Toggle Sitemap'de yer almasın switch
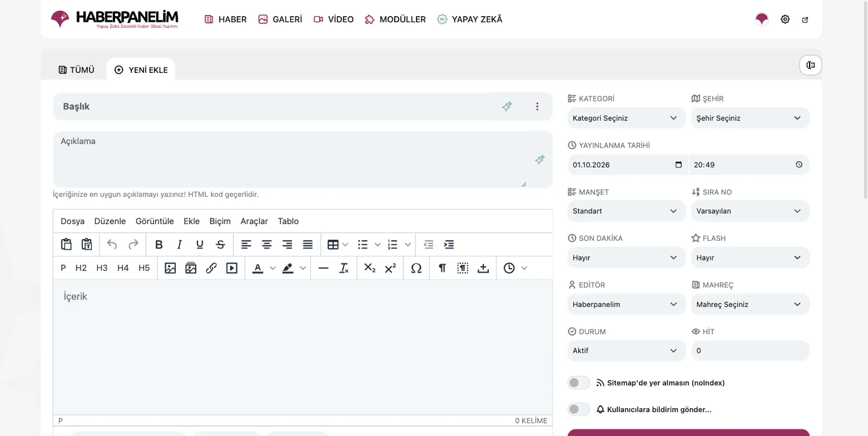The width and height of the screenshot is (868, 436). 579,383
